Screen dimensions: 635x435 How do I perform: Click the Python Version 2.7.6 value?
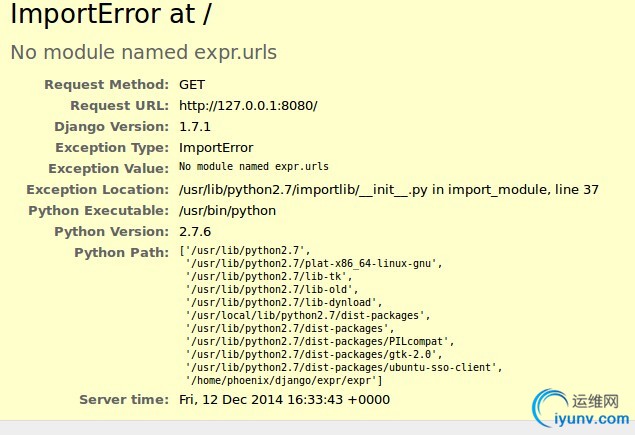[195, 232]
